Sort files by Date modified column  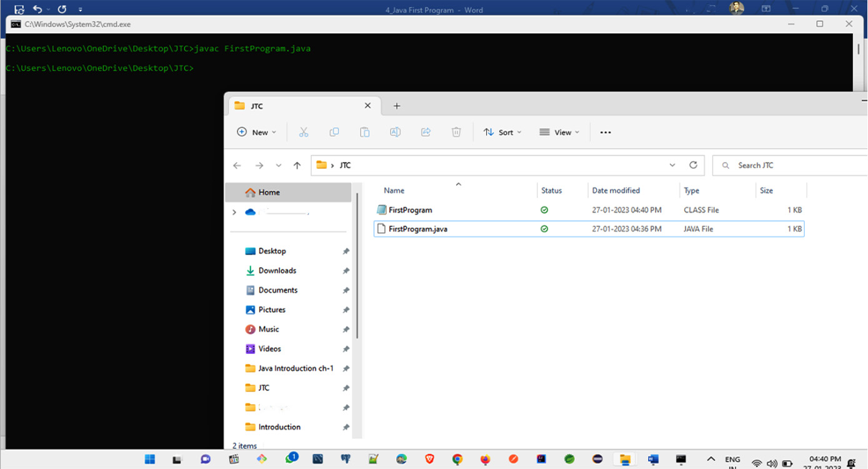(616, 191)
